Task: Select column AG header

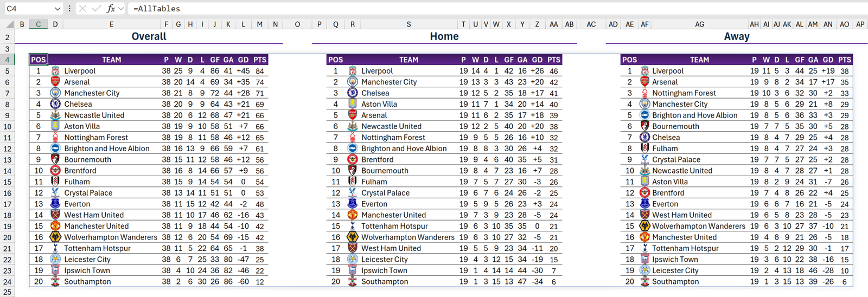Action: (699, 24)
